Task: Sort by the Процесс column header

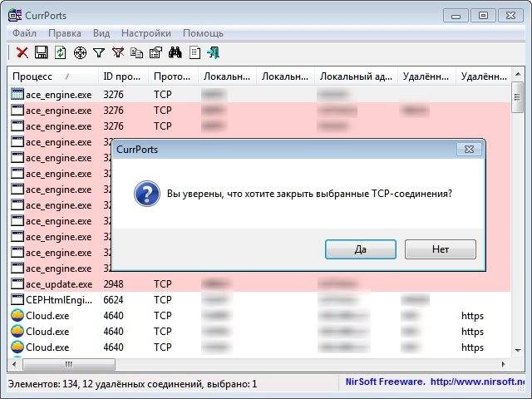Action: [x=53, y=76]
